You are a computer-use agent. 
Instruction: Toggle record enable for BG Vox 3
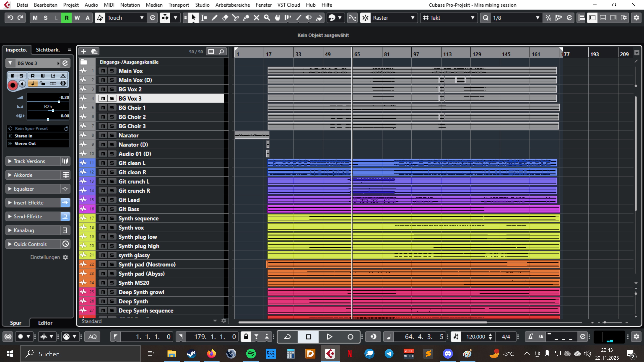13,85
